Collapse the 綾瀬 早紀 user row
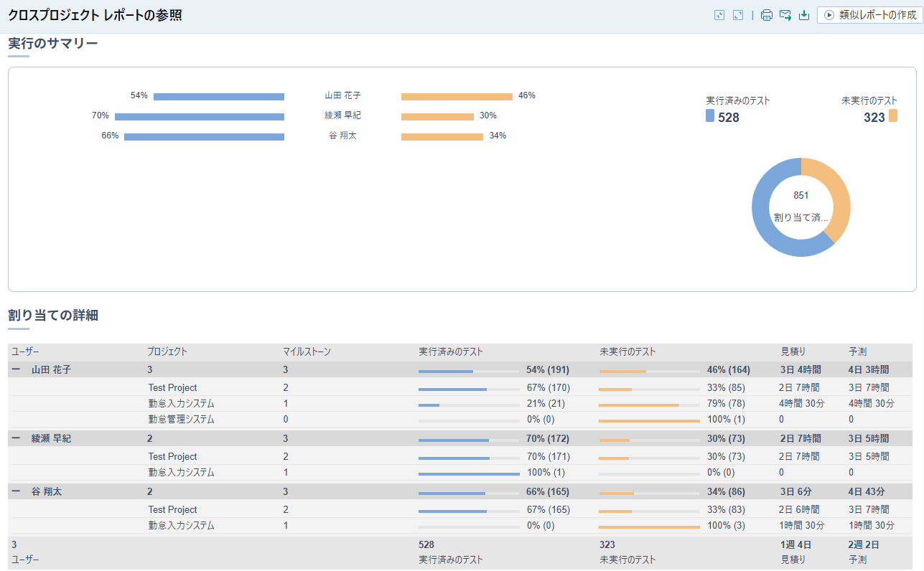Screen dimensions: 924x571 (16, 439)
